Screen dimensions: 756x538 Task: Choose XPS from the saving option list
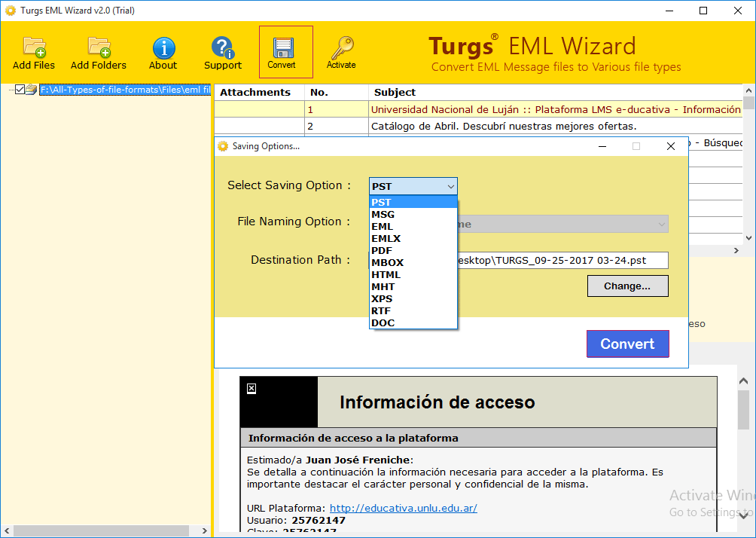413,298
